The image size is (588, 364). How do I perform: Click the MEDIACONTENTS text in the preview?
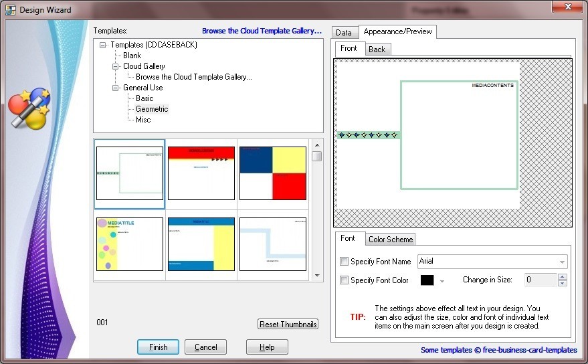tap(492, 86)
